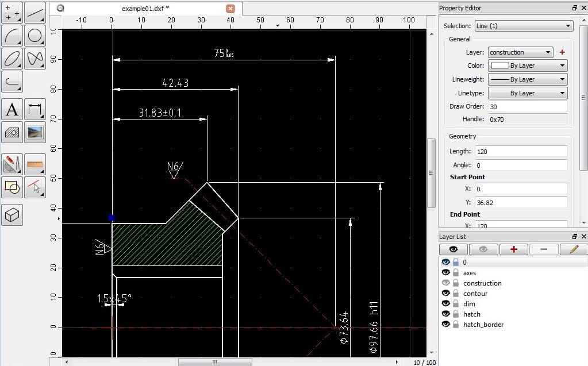
Task: Toggle lock on contour layer
Action: point(456,293)
